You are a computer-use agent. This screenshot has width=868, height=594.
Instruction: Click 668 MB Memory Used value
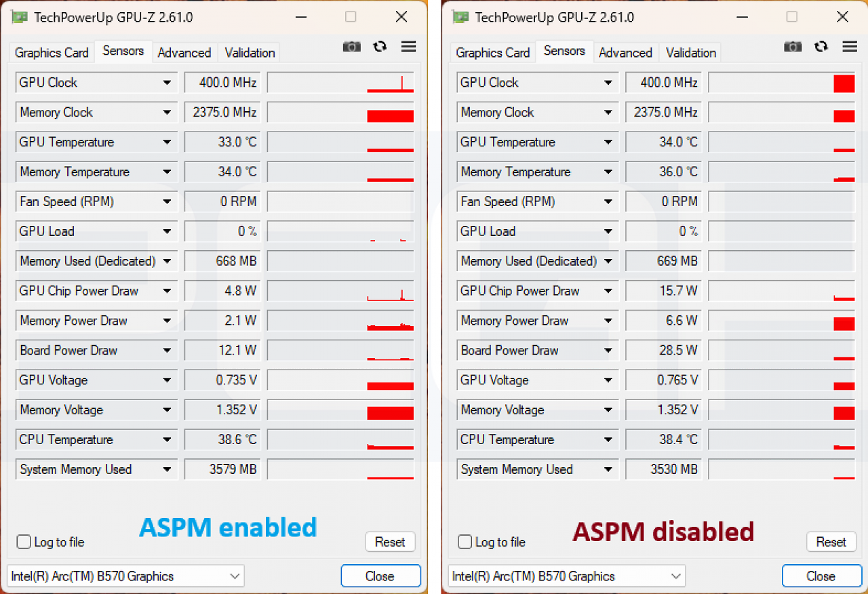[x=222, y=261]
